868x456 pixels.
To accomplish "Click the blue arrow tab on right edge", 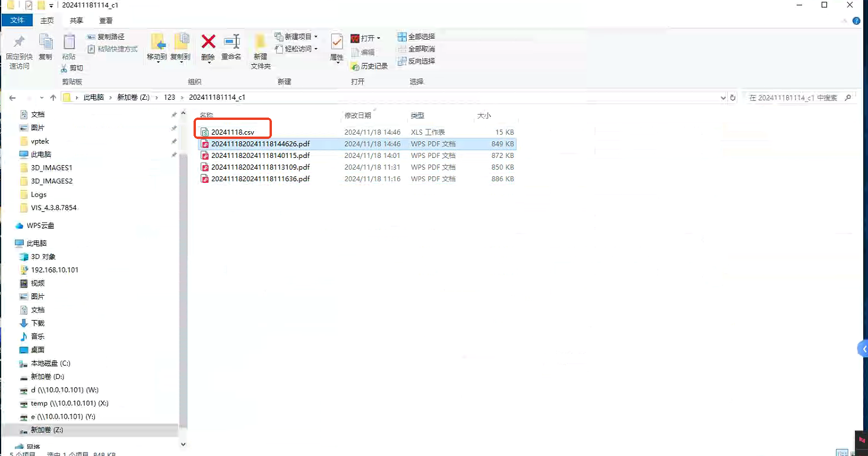I will 863,349.
